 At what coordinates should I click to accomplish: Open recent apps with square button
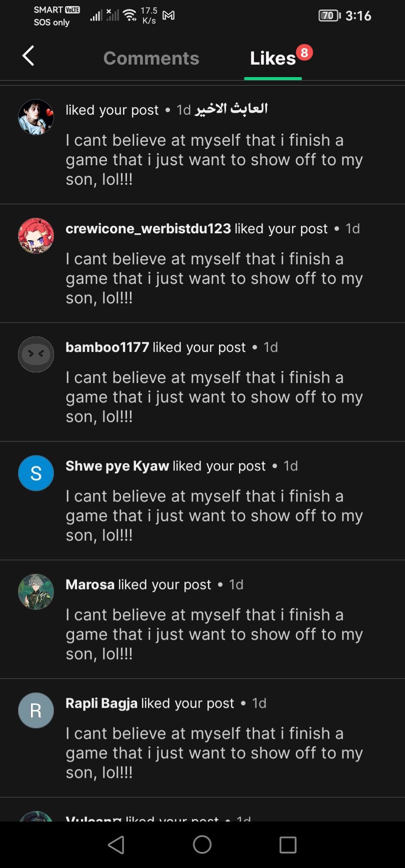click(287, 845)
